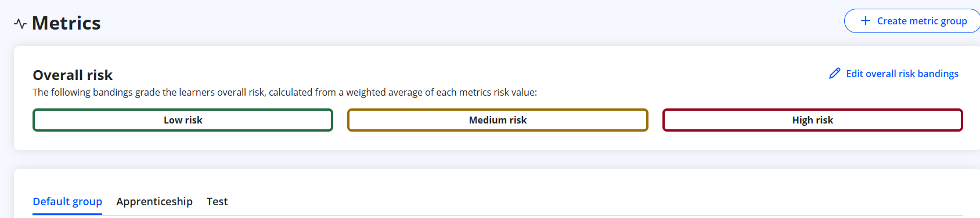Image resolution: width=980 pixels, height=218 pixels.
Task: Click the blue underline below Default group
Action: [67, 214]
